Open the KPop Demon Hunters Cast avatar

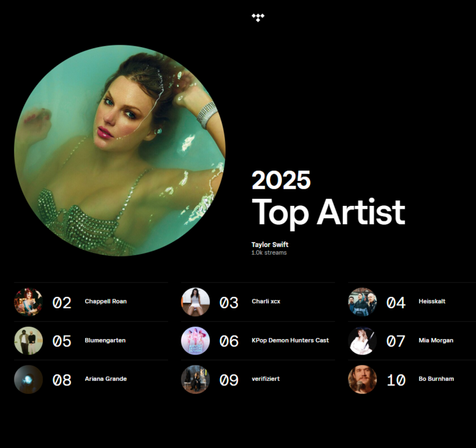195,340
